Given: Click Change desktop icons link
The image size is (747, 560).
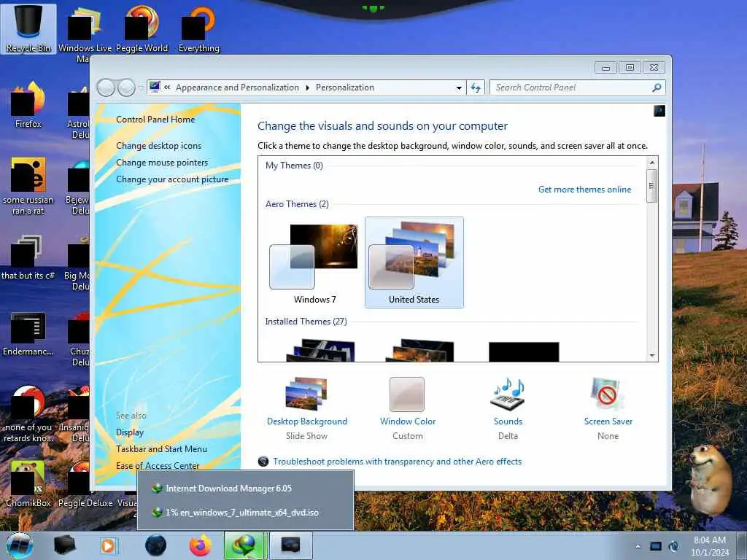Looking at the screenshot, I should pyautogui.click(x=158, y=146).
